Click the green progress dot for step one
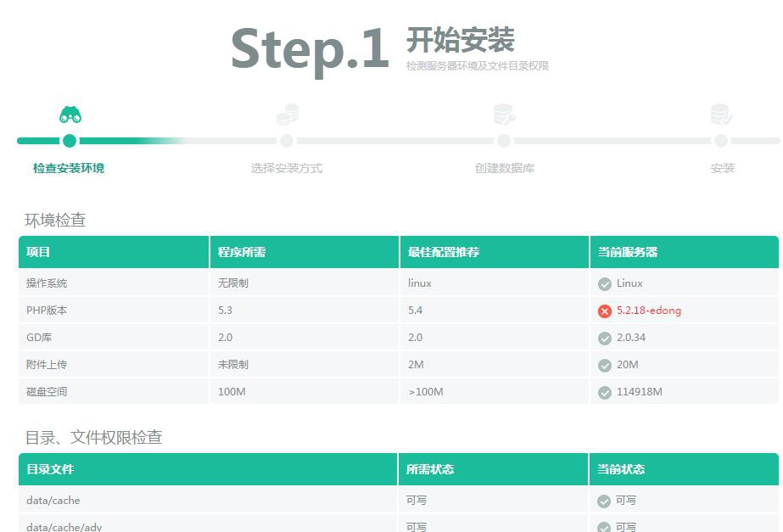The image size is (783, 532). click(x=70, y=141)
